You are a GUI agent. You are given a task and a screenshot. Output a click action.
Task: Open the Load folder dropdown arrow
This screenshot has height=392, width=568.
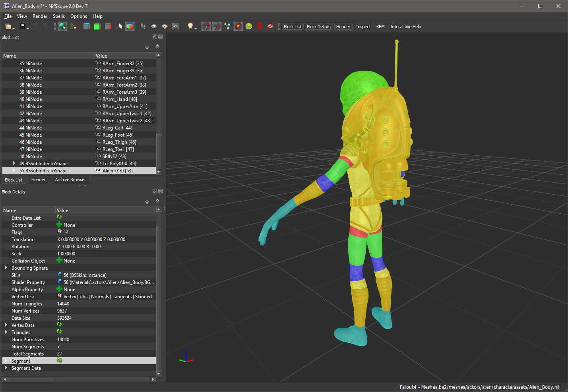(14, 28)
